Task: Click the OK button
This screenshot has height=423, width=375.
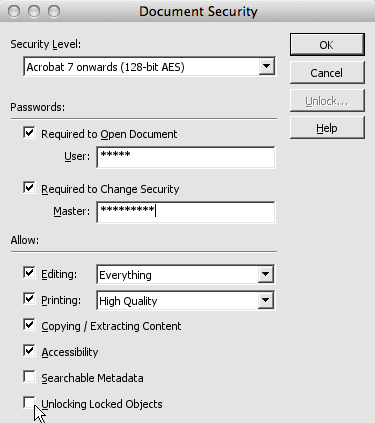Action: (x=327, y=44)
